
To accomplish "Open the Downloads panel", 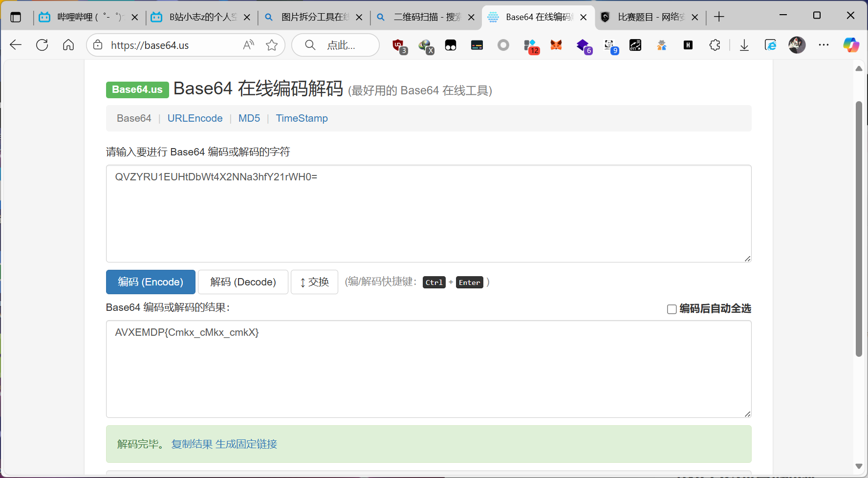I will 744,45.
